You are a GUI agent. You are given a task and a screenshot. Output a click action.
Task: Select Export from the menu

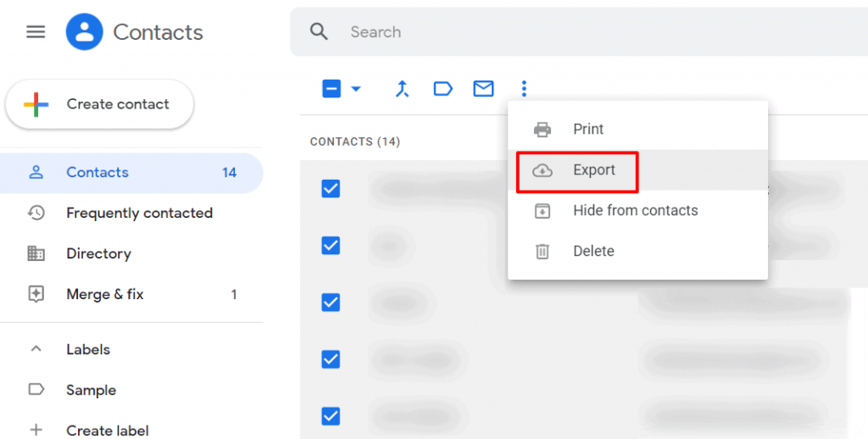tap(593, 170)
